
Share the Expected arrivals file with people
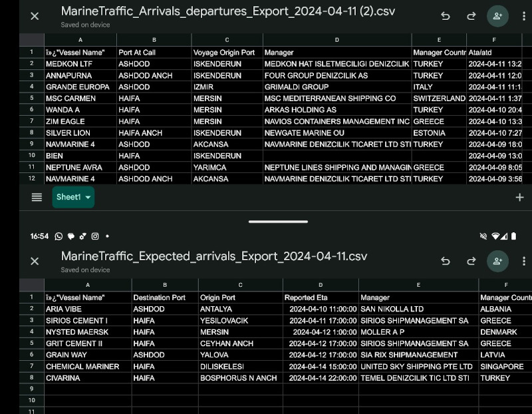click(497, 261)
